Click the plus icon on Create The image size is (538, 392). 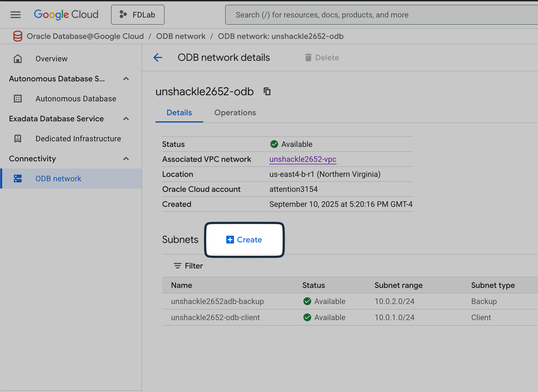pos(230,240)
